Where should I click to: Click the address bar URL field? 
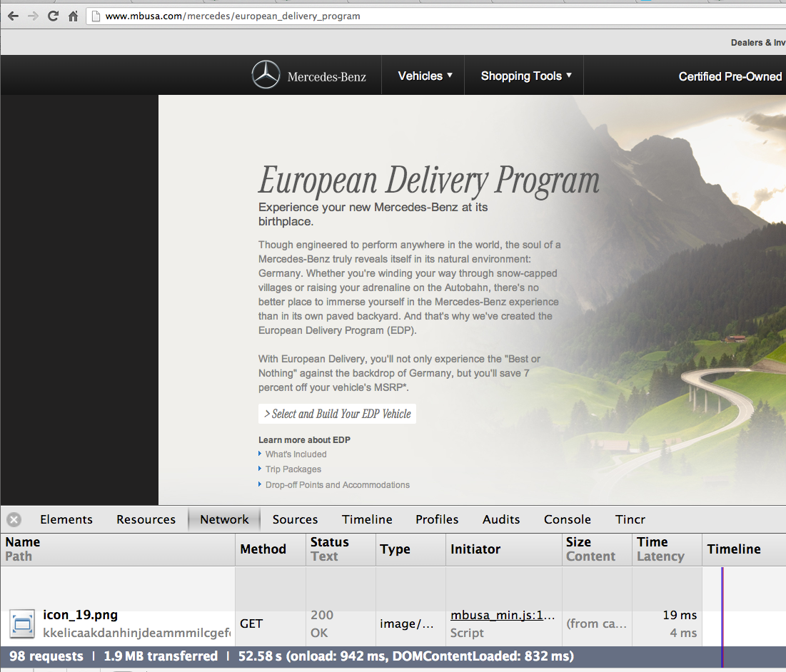(428, 16)
